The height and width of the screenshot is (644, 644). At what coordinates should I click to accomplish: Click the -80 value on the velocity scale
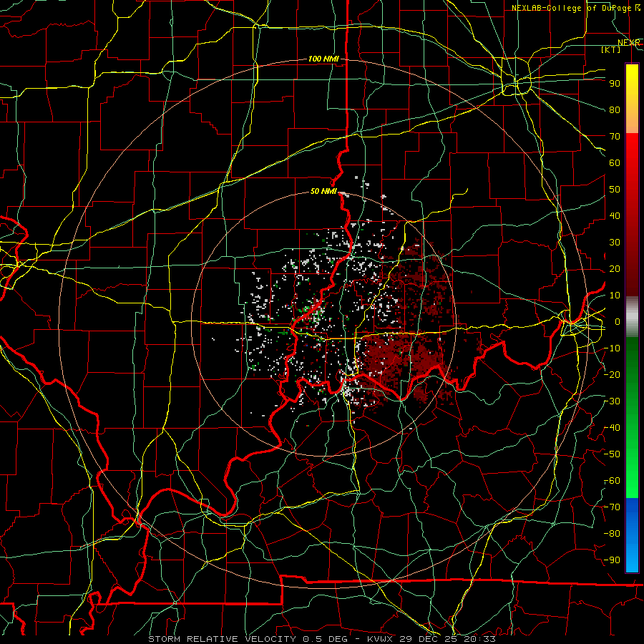[613, 534]
